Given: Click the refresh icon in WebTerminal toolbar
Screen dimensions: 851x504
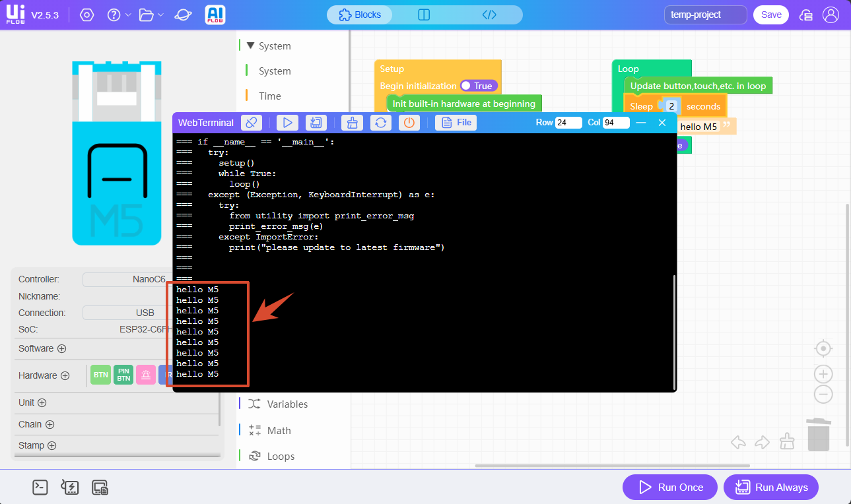Looking at the screenshot, I should pos(381,123).
